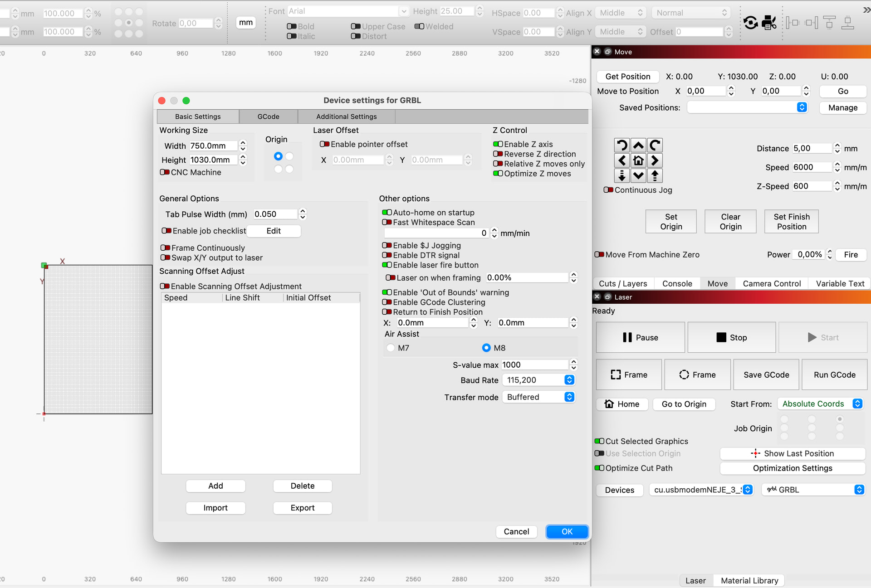Image resolution: width=871 pixels, height=588 pixels.
Task: Click the jog up arrow button
Action: point(638,145)
